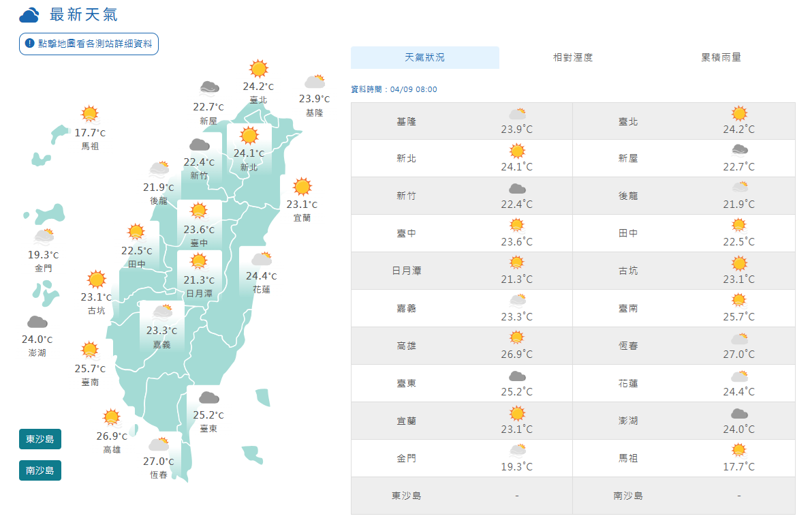The width and height of the screenshot is (812, 527).
Task: Click the 南沙島 button
Action: tap(40, 470)
